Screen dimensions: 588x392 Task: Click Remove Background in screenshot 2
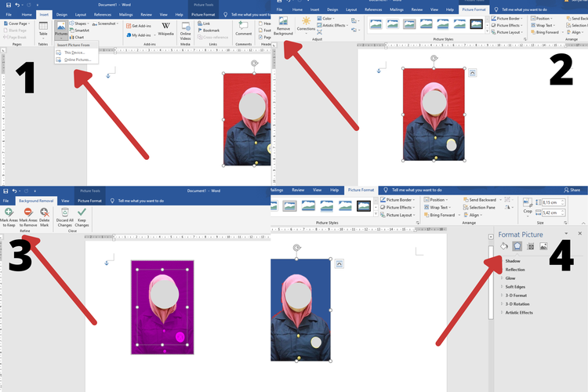pos(283,26)
